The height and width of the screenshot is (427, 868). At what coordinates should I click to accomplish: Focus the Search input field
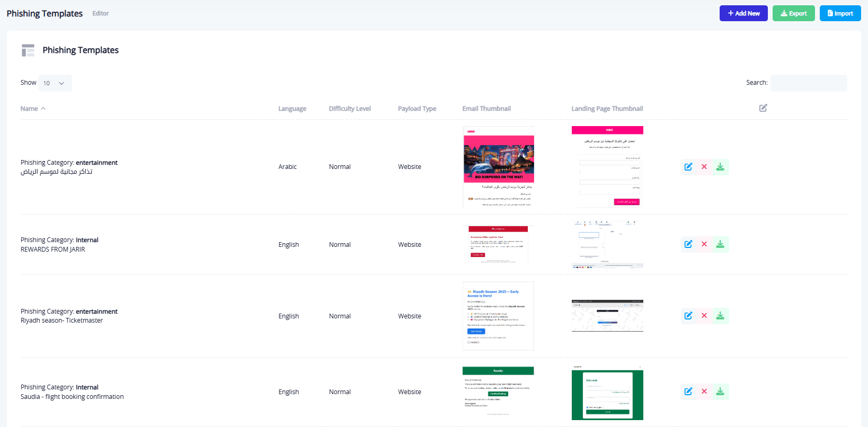808,83
